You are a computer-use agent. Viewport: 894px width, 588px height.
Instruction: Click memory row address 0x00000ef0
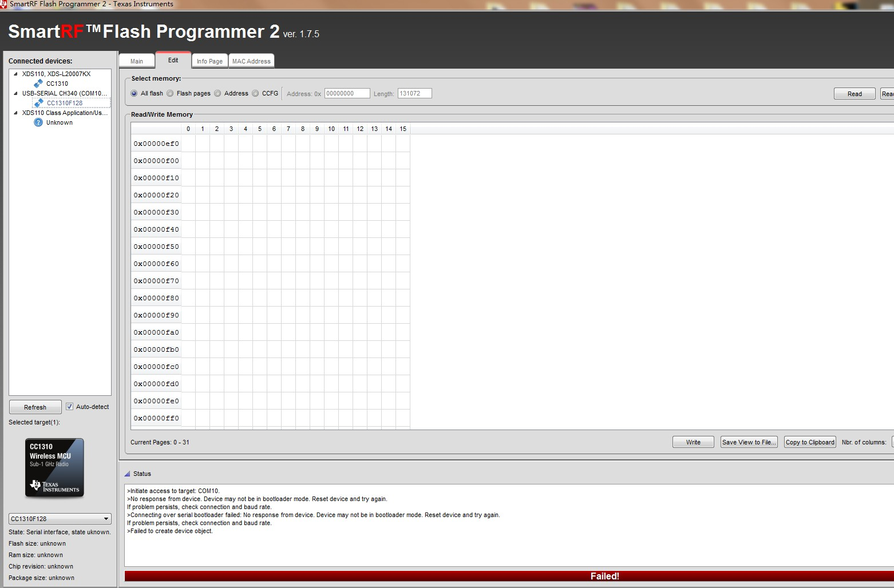point(156,144)
